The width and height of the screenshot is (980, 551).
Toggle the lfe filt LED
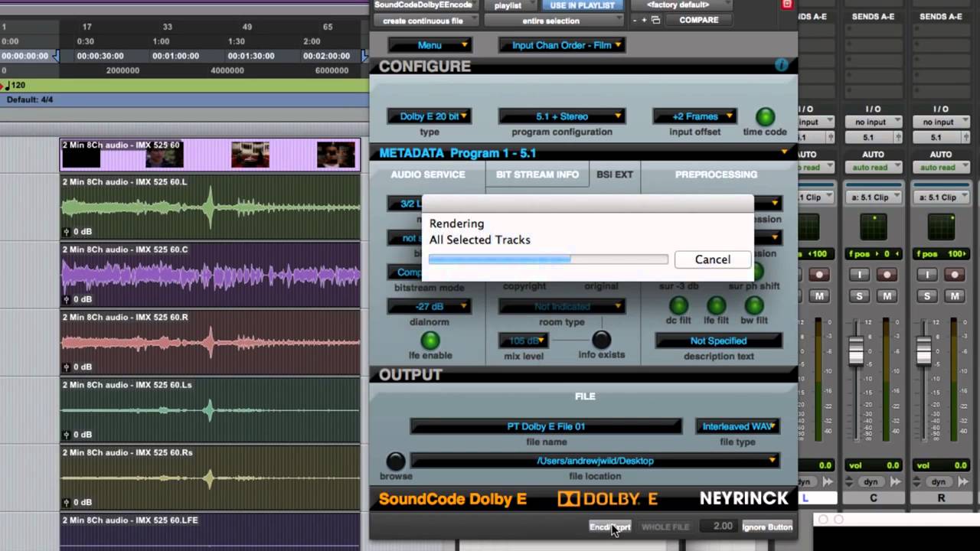point(716,306)
